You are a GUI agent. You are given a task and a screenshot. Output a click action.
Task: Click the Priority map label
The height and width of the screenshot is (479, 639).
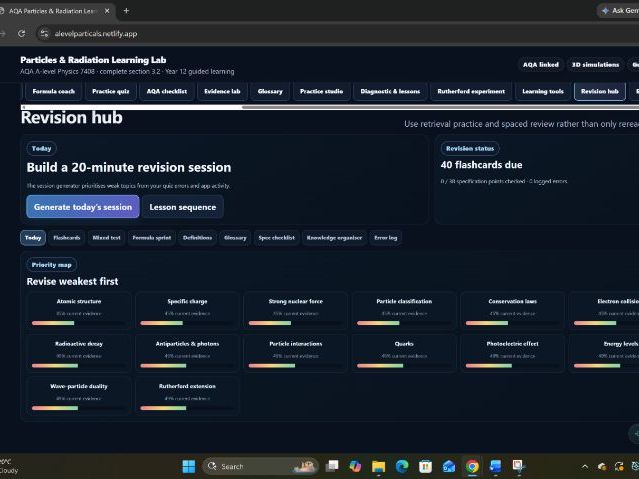51,265
